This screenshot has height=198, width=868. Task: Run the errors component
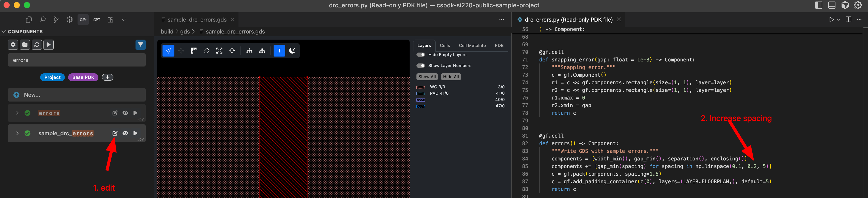point(136,113)
